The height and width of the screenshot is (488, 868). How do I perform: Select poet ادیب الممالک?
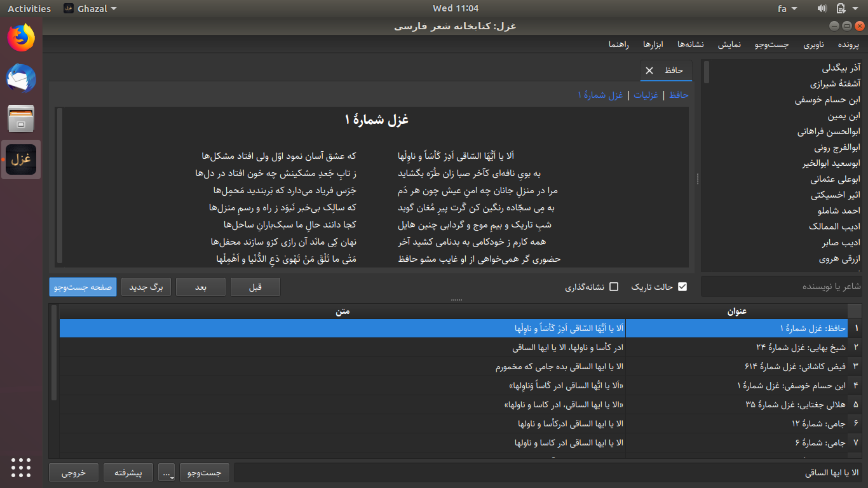point(834,227)
